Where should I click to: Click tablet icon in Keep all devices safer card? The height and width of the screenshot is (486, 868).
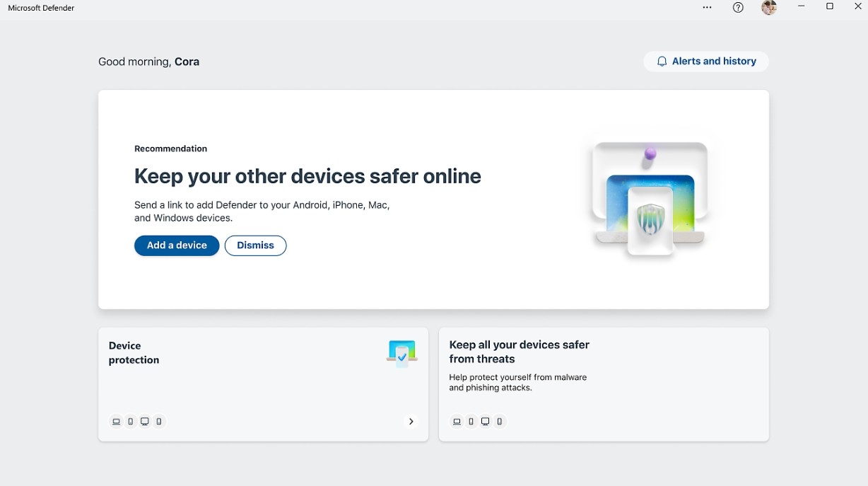click(471, 422)
